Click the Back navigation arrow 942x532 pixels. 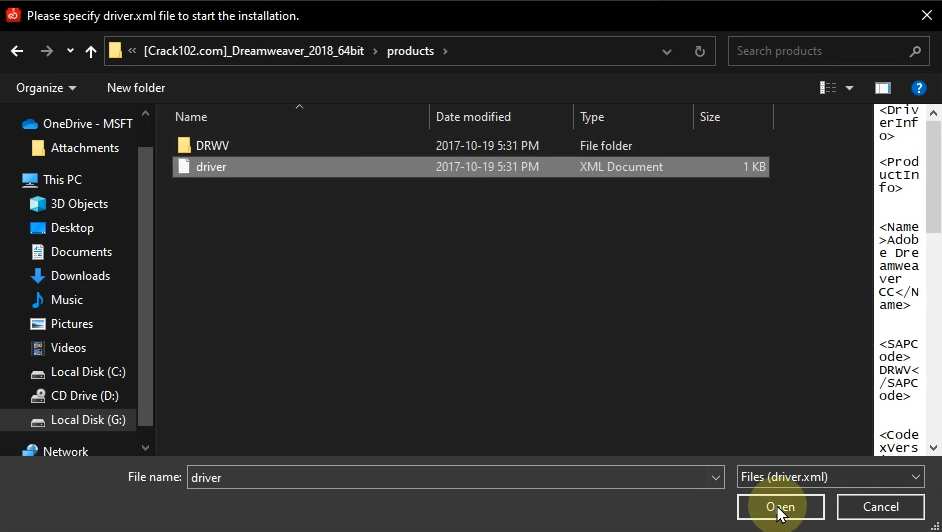point(17,51)
